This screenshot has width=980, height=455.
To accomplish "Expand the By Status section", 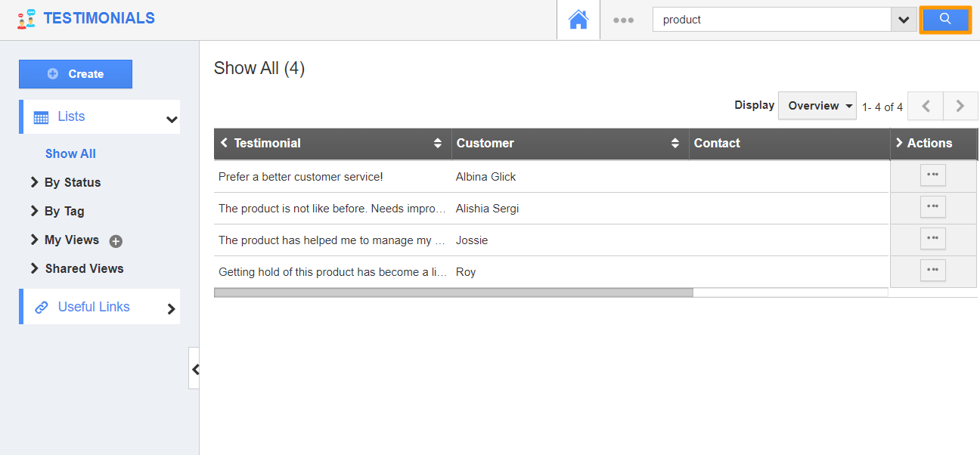I will click(65, 182).
